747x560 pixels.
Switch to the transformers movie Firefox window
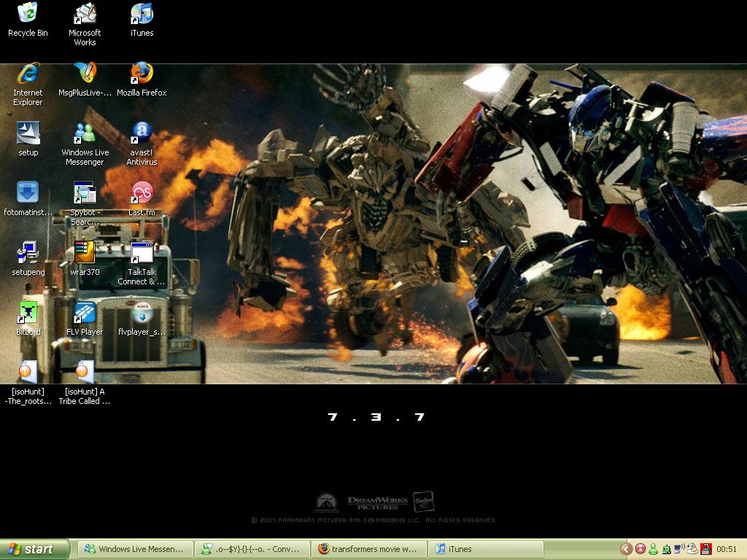coord(368,549)
